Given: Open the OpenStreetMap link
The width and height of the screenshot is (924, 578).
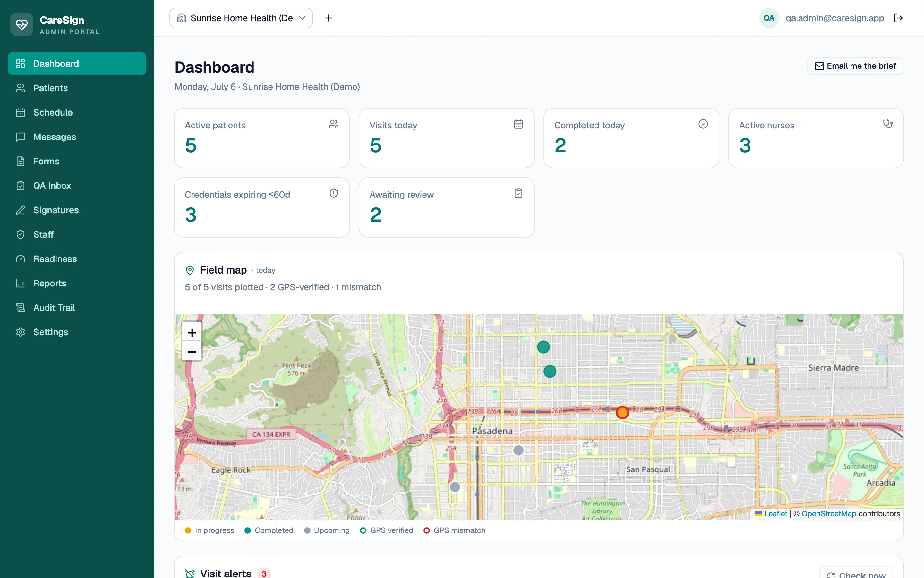Looking at the screenshot, I should 828,514.
